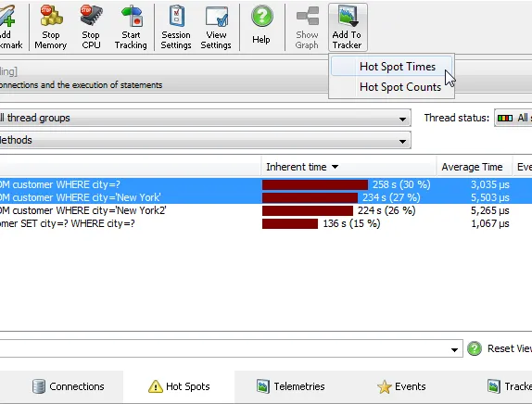Choose Hot Spot Times from the menu
The height and width of the screenshot is (404, 532).
point(391,67)
